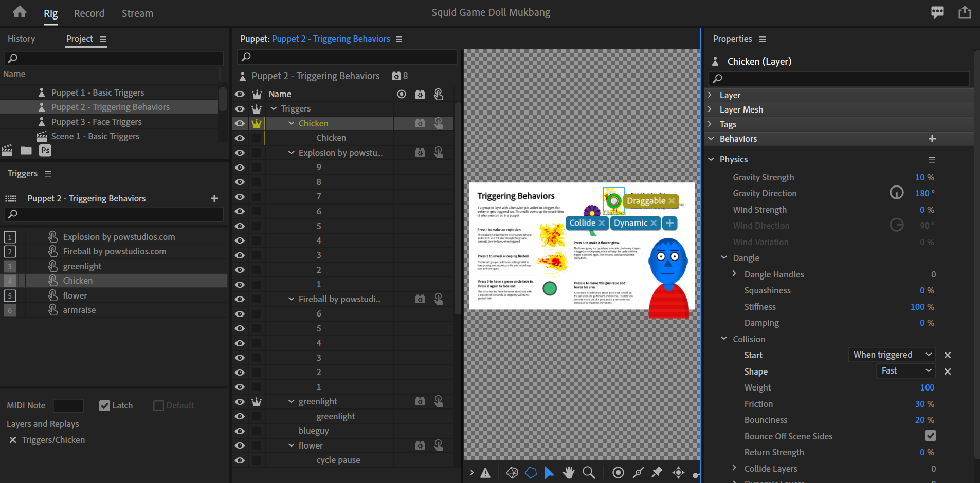Viewport: 980px width, 483px height.
Task: Hide the Chicken layer using its eye icon
Action: (x=240, y=123)
